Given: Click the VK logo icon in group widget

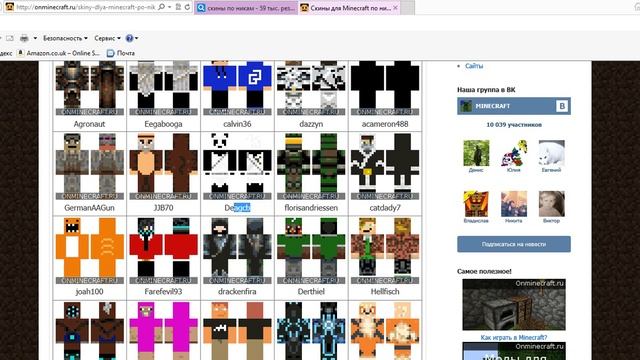Looking at the screenshot, I should 562,106.
